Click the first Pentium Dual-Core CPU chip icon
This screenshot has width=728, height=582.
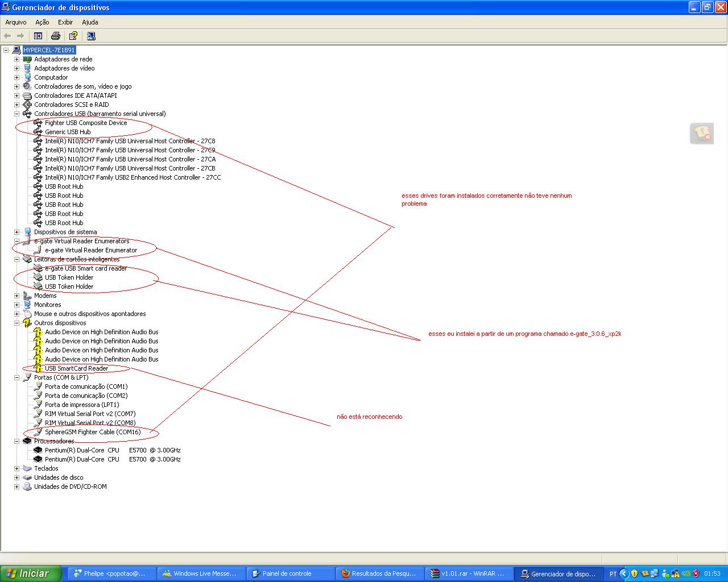[x=38, y=450]
